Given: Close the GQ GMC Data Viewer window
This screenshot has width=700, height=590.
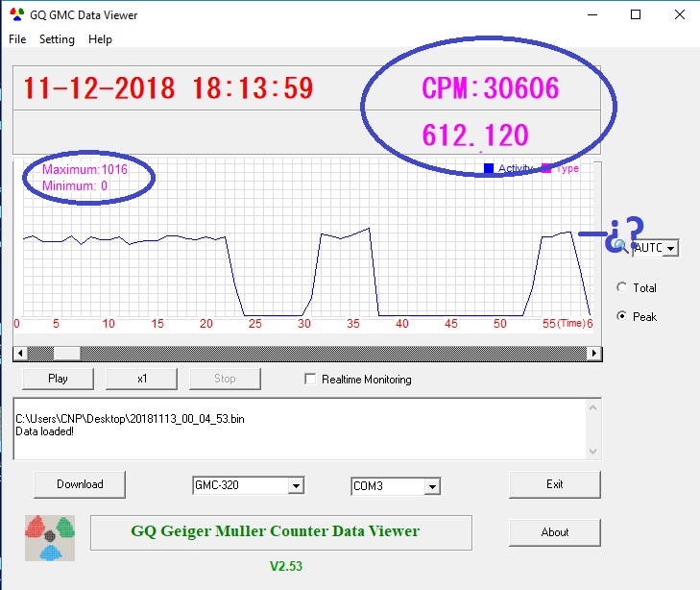Looking at the screenshot, I should tap(680, 14).
